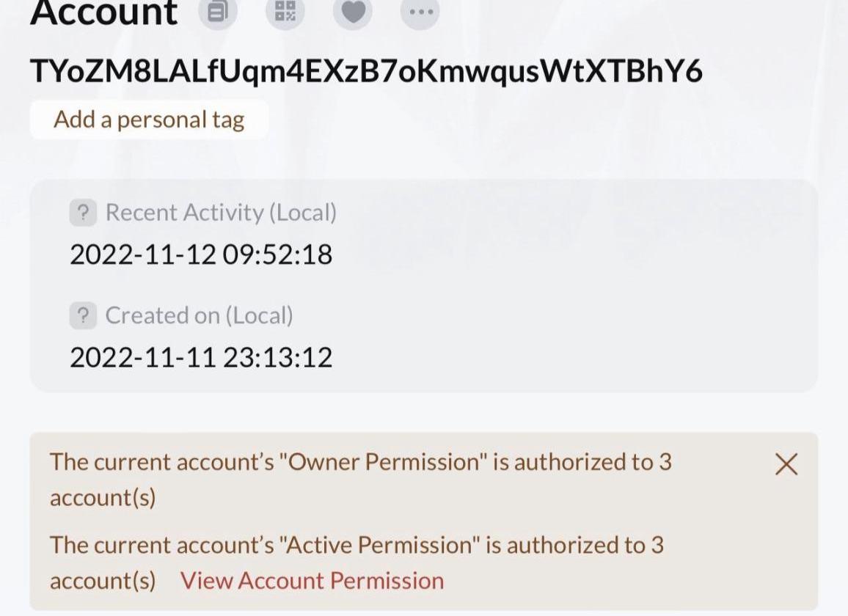848x616 pixels.
Task: Click the gray account activity info card
Action: pos(424,285)
